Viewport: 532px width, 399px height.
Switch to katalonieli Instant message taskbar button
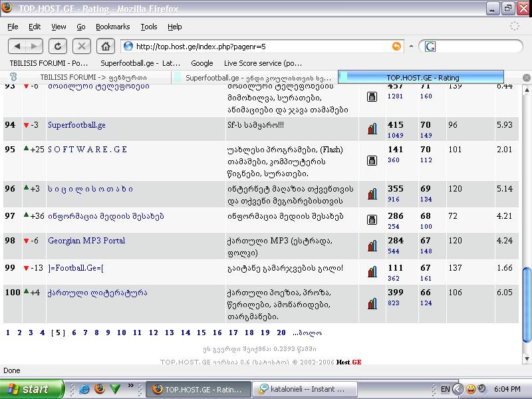pyautogui.click(x=305, y=389)
